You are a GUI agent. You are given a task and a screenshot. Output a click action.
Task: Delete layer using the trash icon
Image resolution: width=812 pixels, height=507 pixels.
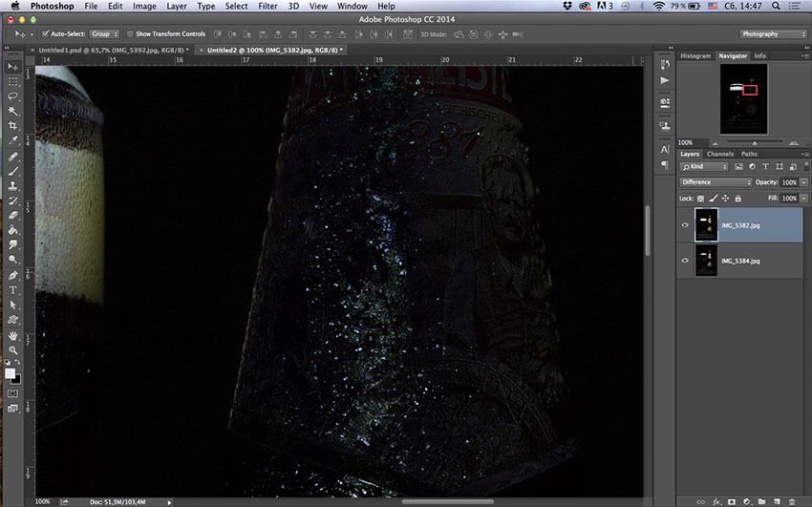pos(792,502)
